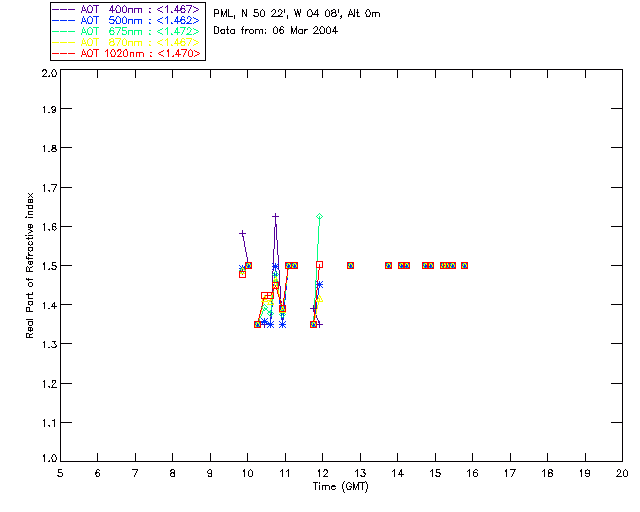Click the 'Real Part of Refractive index' axis label

coord(30,265)
